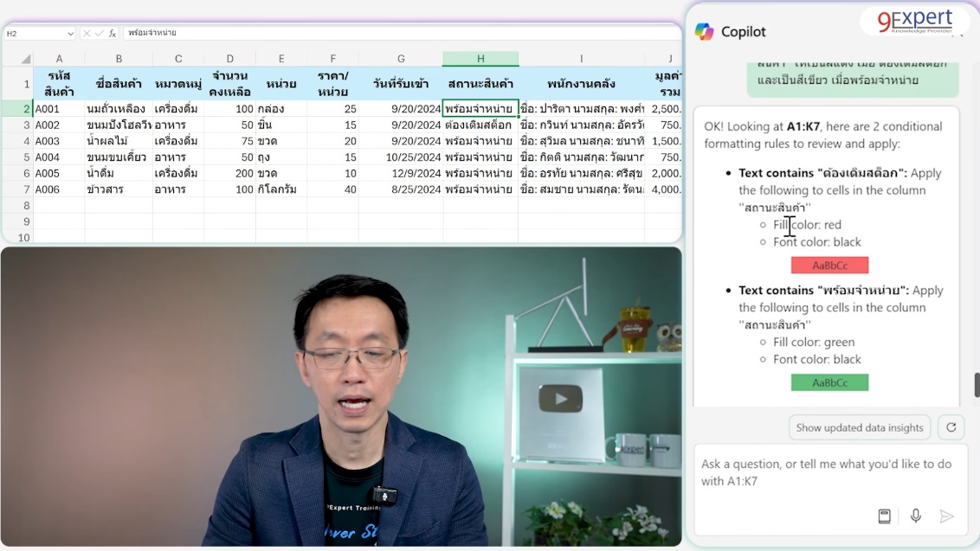Click the refresh suggestions icon
This screenshot has width=980, height=551.
coord(951,427)
